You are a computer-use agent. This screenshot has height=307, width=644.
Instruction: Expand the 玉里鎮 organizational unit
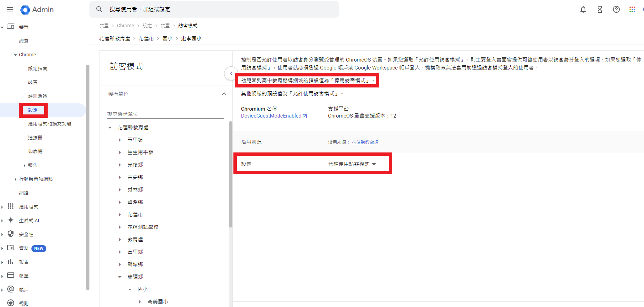point(120,140)
